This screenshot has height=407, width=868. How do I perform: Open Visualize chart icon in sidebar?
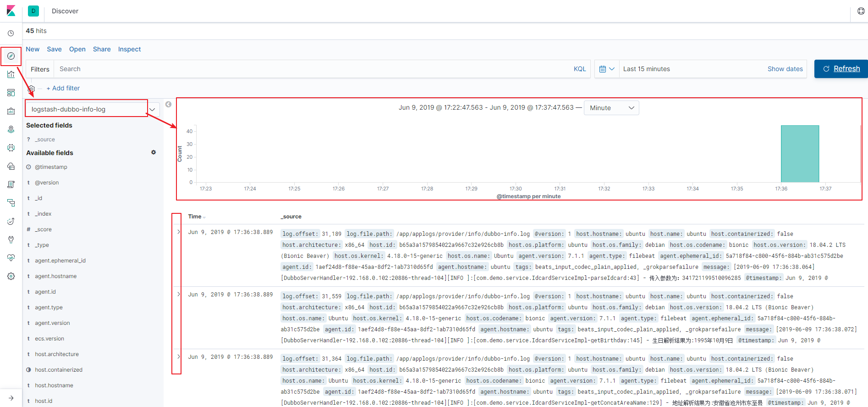pyautogui.click(x=11, y=74)
